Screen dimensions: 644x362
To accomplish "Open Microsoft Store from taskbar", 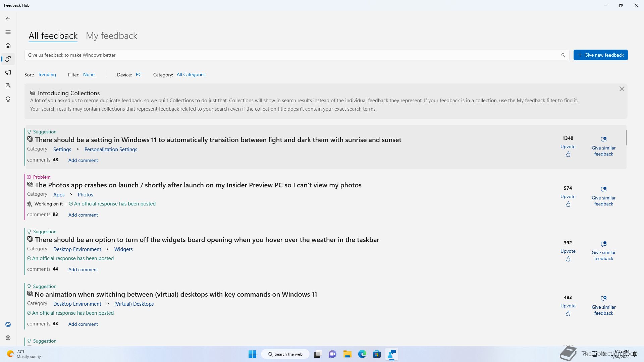I will (377, 354).
